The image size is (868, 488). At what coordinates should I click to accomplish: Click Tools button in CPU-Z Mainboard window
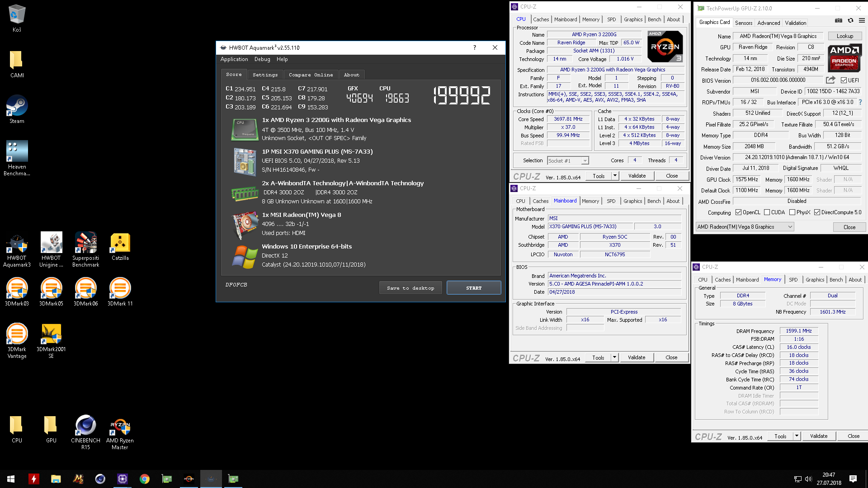[598, 357]
